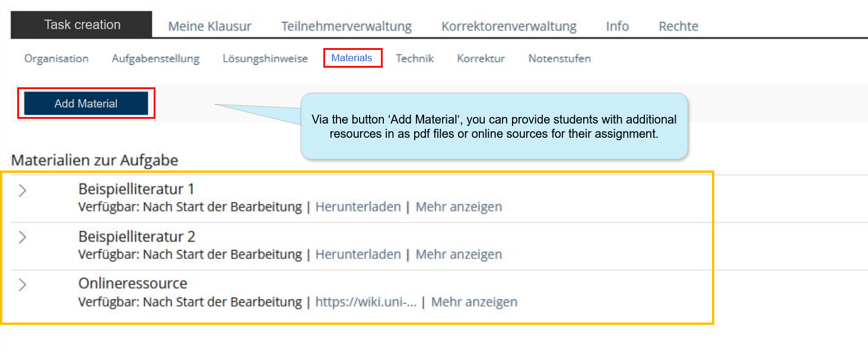Open the Notenstufen section
The image size is (868, 354).
[x=559, y=58]
